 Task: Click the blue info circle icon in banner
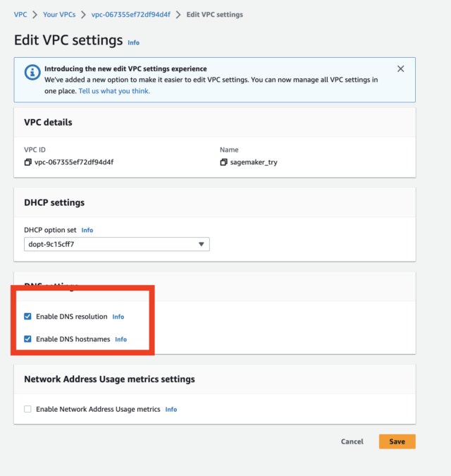tap(32, 73)
